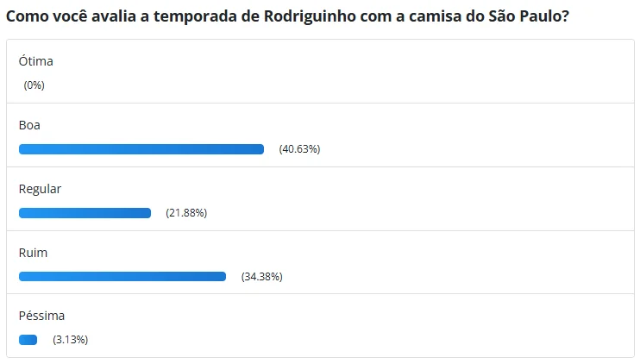This screenshot has width=640, height=364.
Task: Click the 21.88% percentage value
Action: pos(186,213)
